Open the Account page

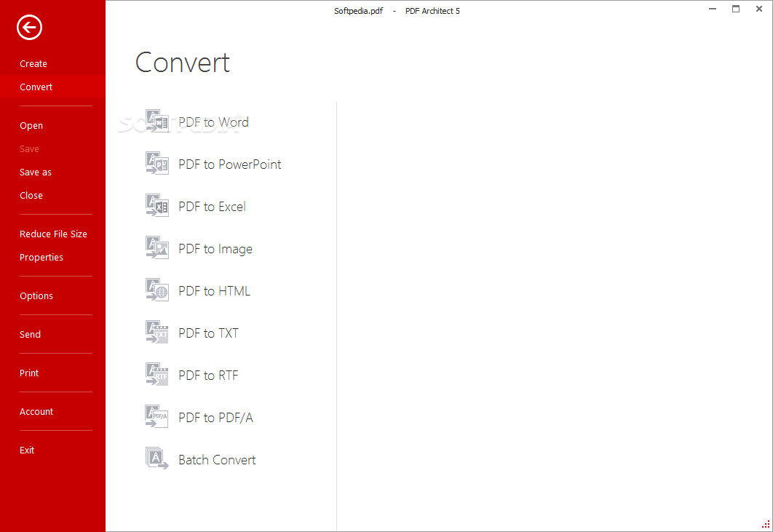[x=36, y=412]
